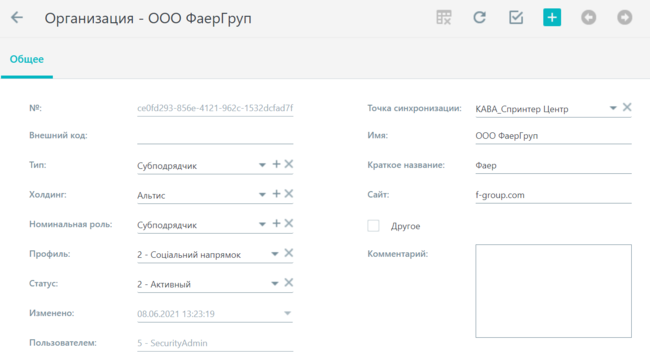Click the refresh icon in the toolbar
This screenshot has height=360, width=650.
[x=480, y=17]
